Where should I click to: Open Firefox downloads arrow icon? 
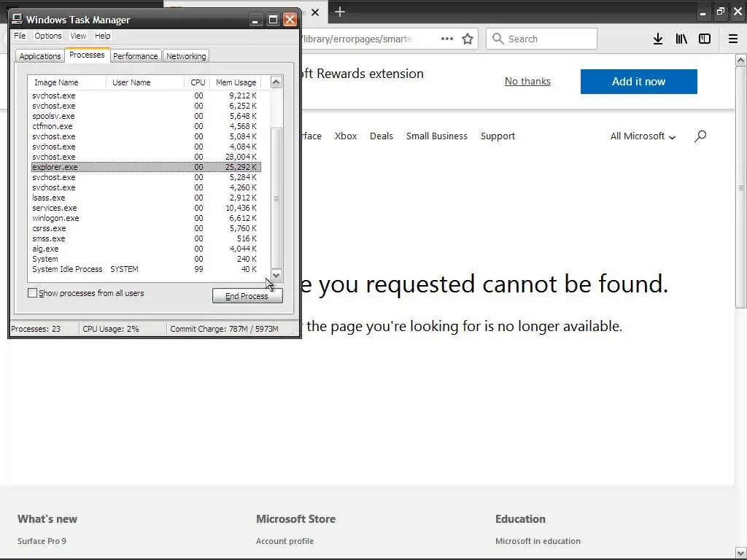658,39
